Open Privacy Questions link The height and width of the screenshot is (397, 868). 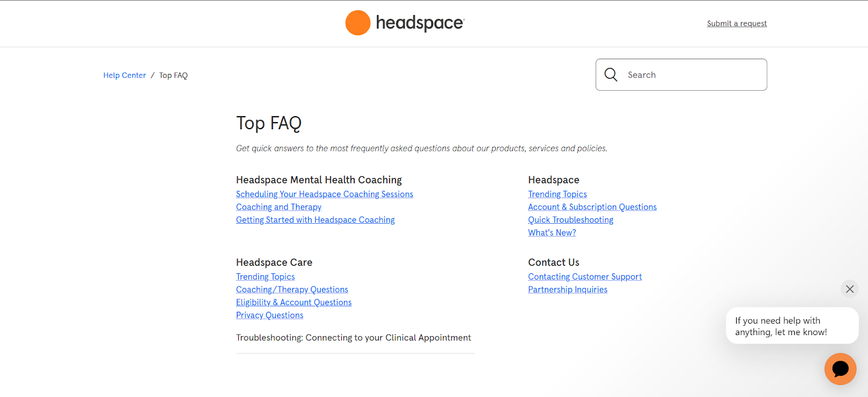tap(270, 316)
